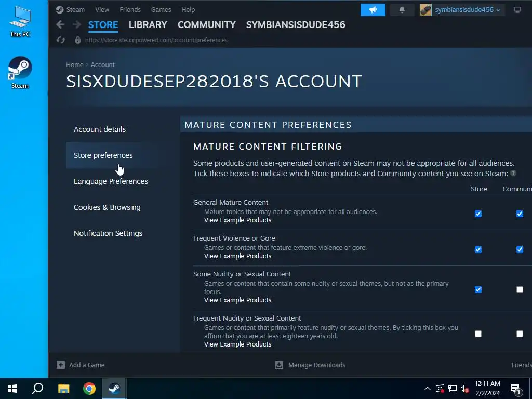Viewport: 532px width, 399px height.
Task: Open Notification Settings in the sidebar
Action: point(108,233)
